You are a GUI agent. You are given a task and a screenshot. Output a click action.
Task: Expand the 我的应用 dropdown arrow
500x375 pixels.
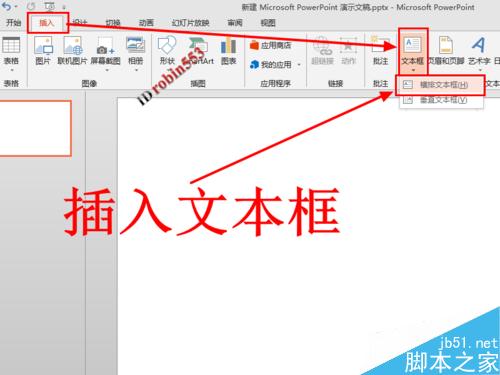tap(299, 65)
